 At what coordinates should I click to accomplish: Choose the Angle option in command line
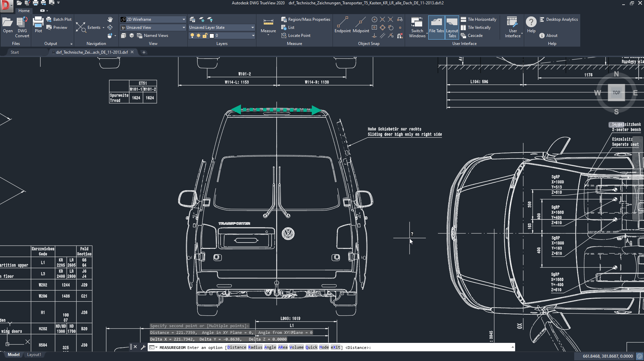(x=270, y=347)
